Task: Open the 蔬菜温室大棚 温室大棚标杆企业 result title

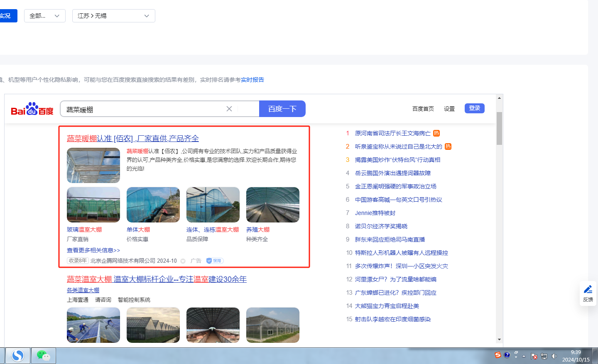Action: tap(157, 279)
